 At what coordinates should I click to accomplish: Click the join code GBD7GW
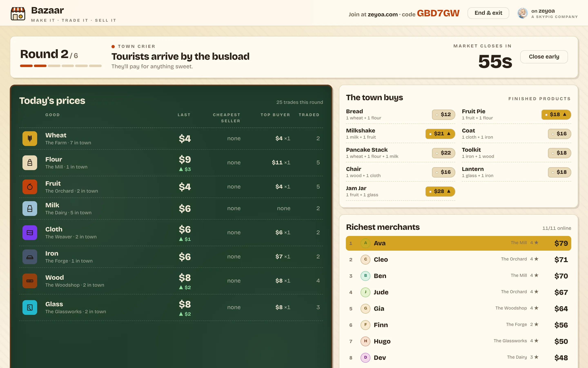(x=438, y=13)
